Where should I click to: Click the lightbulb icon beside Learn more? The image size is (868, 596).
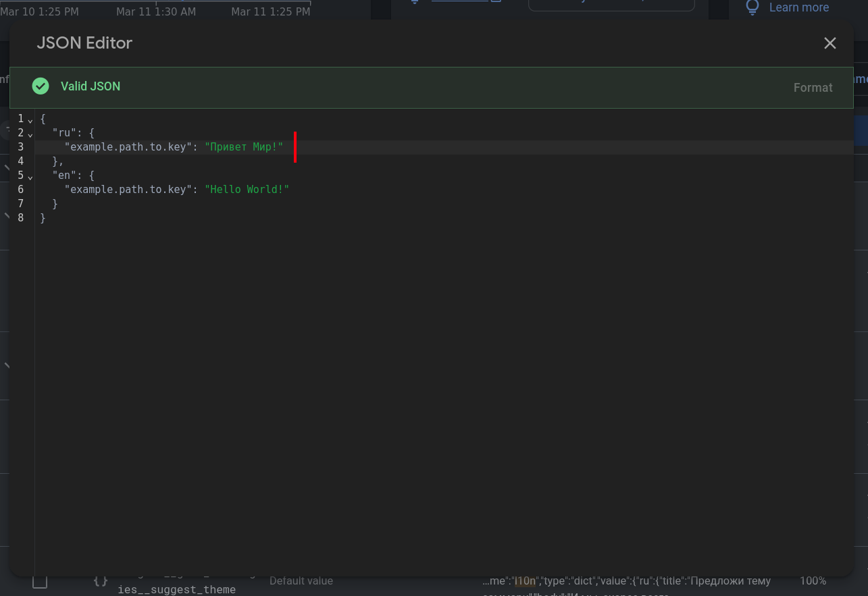752,7
